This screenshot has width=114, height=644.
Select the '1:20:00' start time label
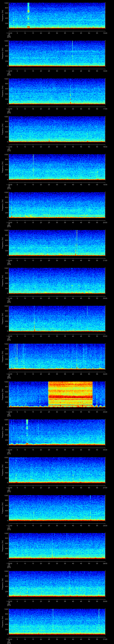pyautogui.click(x=9, y=260)
